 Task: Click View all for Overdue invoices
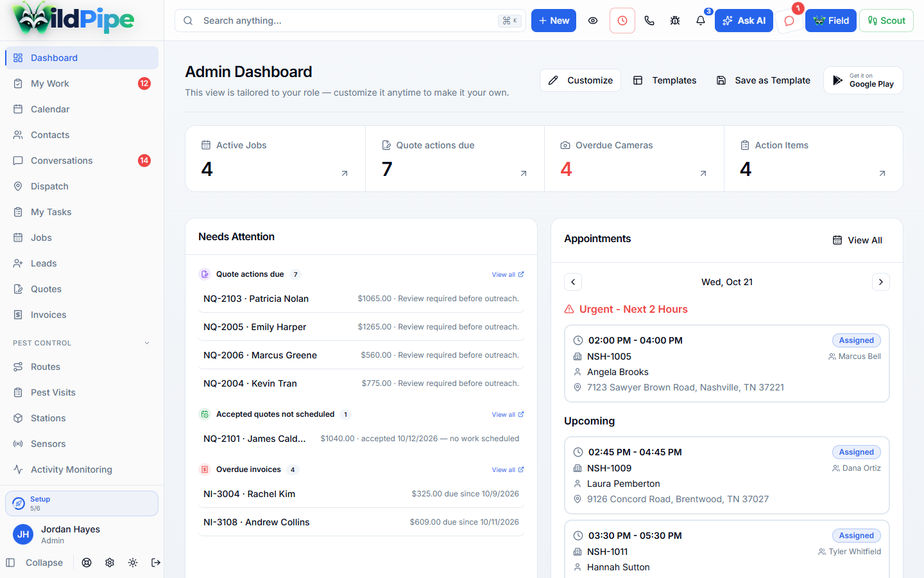click(x=508, y=469)
